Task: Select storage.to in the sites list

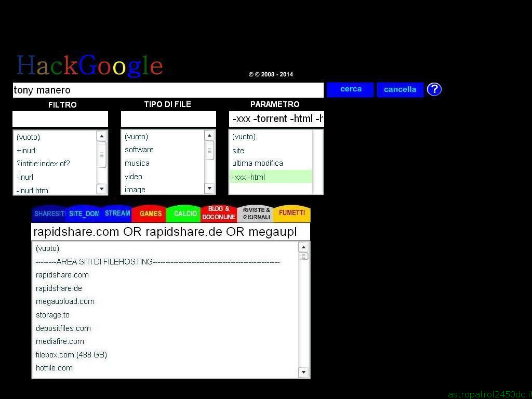Action: 166,315
